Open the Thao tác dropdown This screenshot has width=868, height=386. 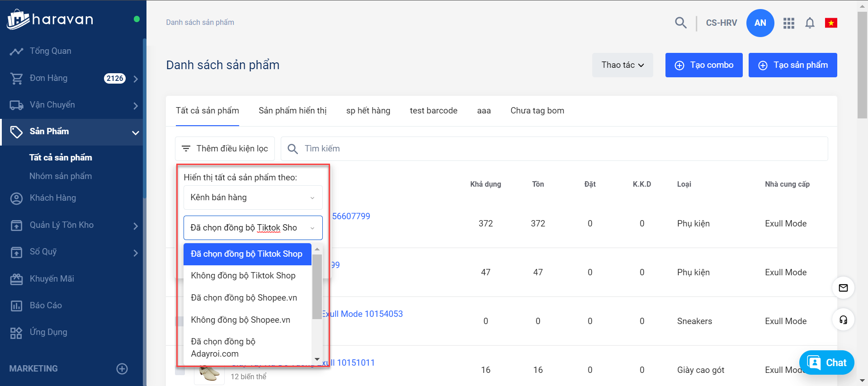point(622,65)
